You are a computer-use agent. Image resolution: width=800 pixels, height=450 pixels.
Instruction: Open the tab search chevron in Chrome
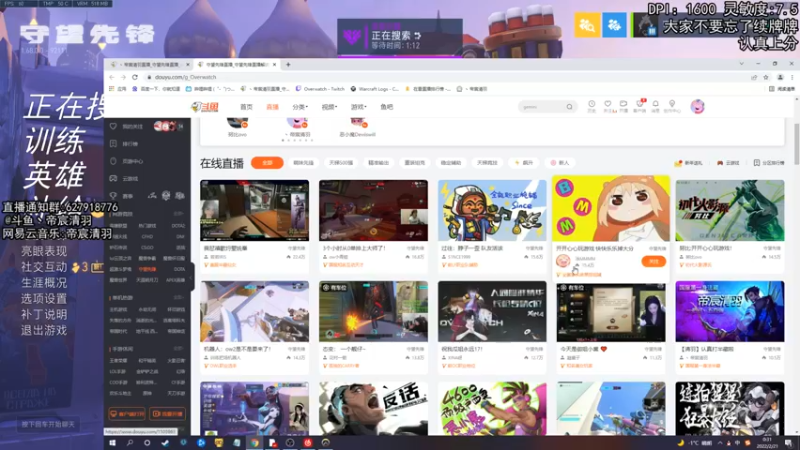click(x=741, y=64)
